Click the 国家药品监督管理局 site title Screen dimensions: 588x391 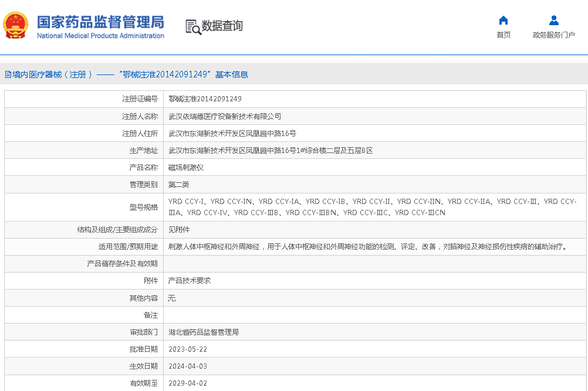pos(100,22)
